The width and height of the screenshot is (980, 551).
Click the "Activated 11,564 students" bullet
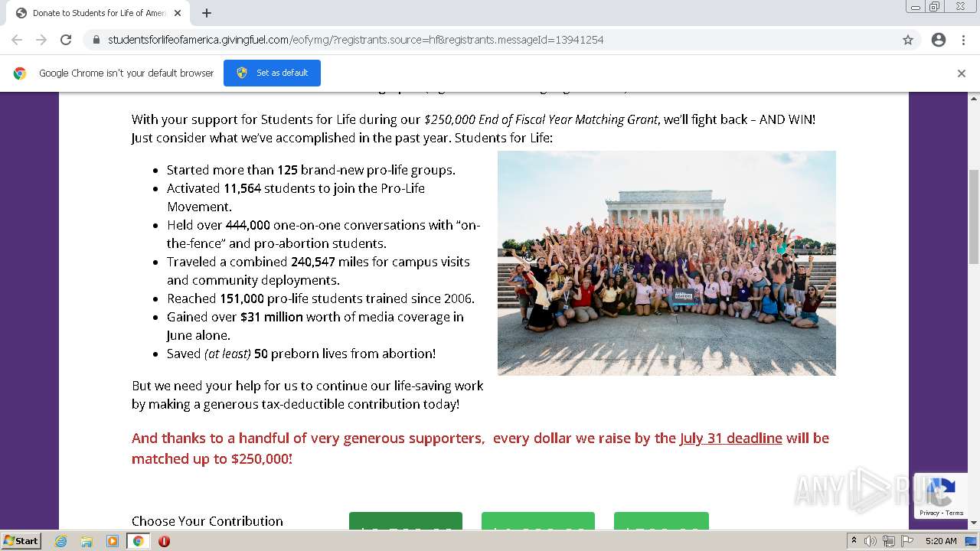[x=296, y=197]
